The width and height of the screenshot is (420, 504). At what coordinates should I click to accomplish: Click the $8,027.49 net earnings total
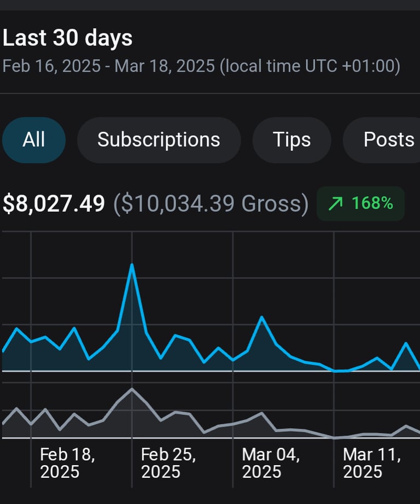(x=54, y=204)
